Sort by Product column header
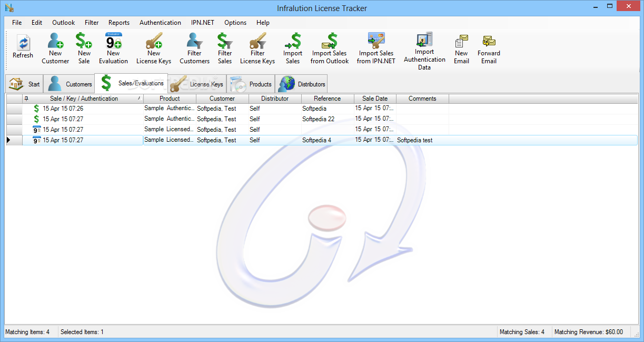 170,99
